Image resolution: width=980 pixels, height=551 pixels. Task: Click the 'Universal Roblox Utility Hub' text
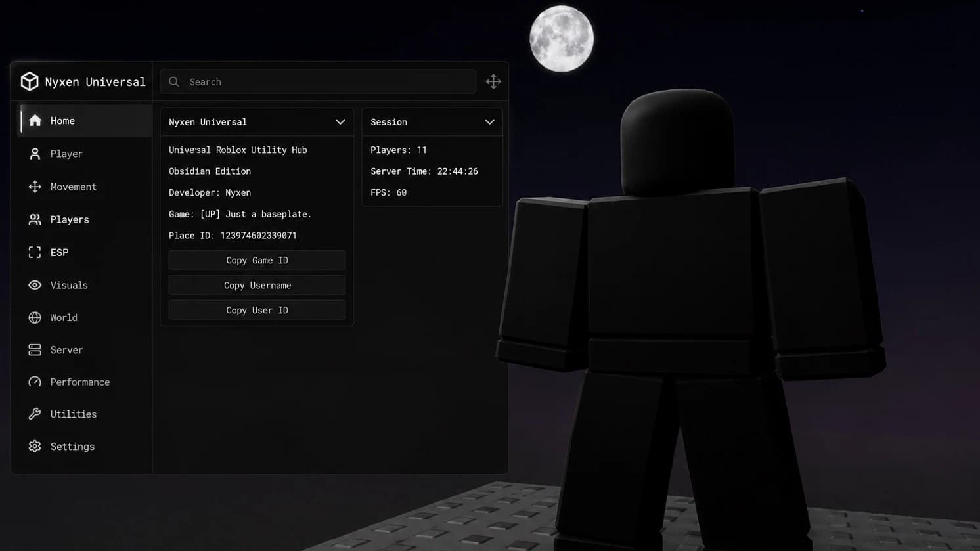point(238,150)
